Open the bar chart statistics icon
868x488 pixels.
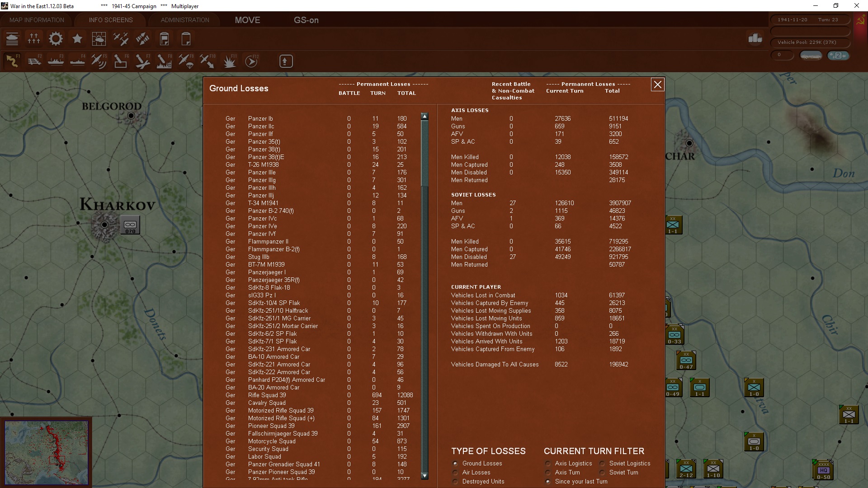tap(755, 38)
